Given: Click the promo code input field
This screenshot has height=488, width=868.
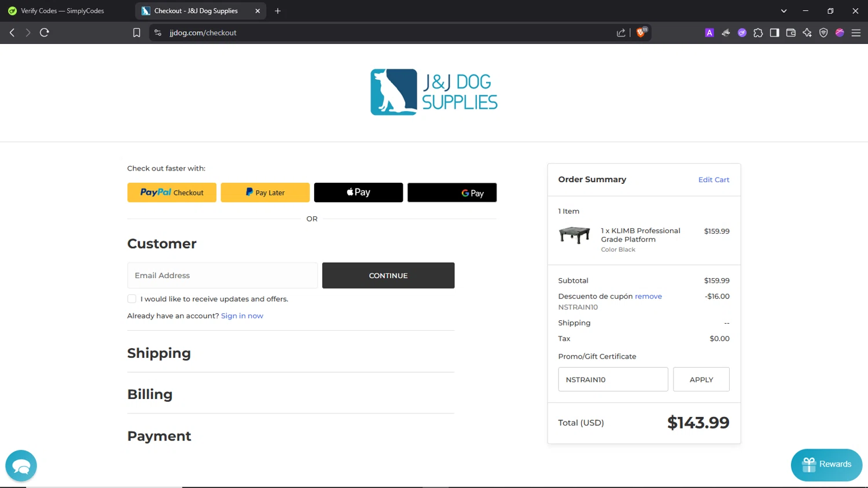Looking at the screenshot, I should (613, 379).
